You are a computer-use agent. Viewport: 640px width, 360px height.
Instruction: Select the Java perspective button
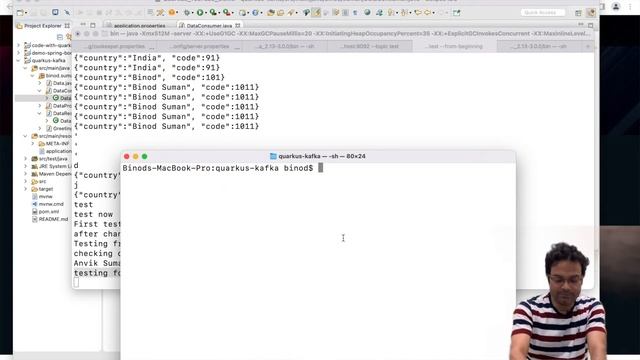tap(591, 13)
